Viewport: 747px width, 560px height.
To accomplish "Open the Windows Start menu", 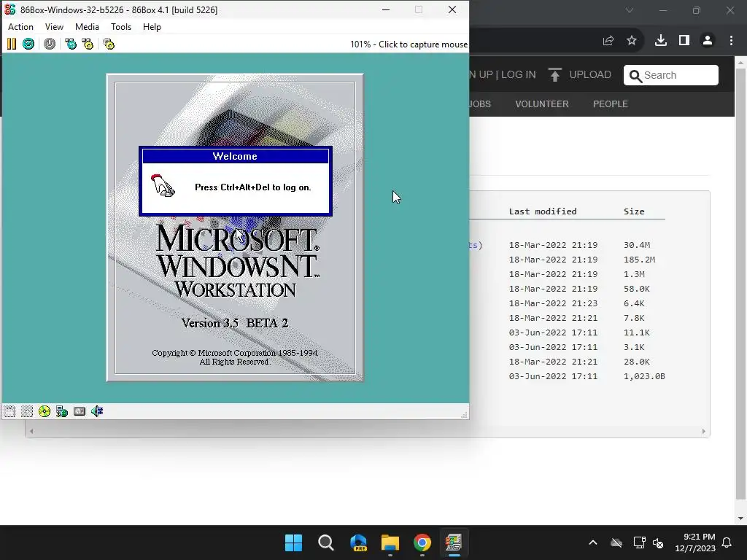I will 293,542.
